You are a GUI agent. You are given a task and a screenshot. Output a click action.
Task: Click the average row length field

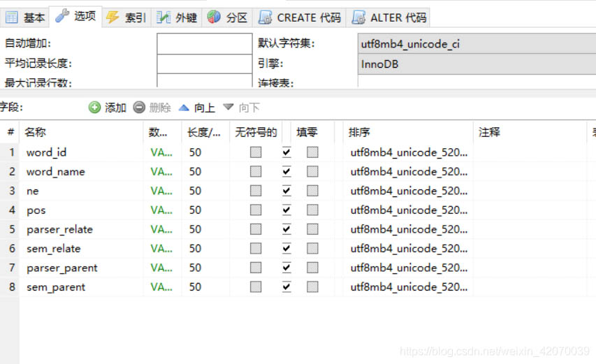pos(204,64)
